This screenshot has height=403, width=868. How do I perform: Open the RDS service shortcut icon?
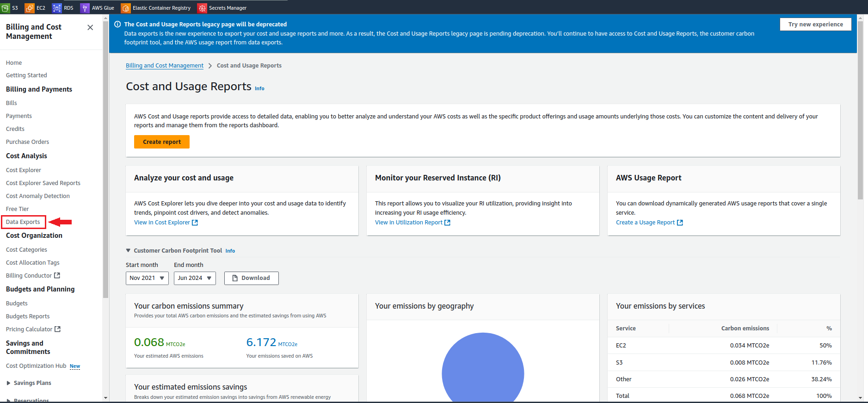pos(57,8)
